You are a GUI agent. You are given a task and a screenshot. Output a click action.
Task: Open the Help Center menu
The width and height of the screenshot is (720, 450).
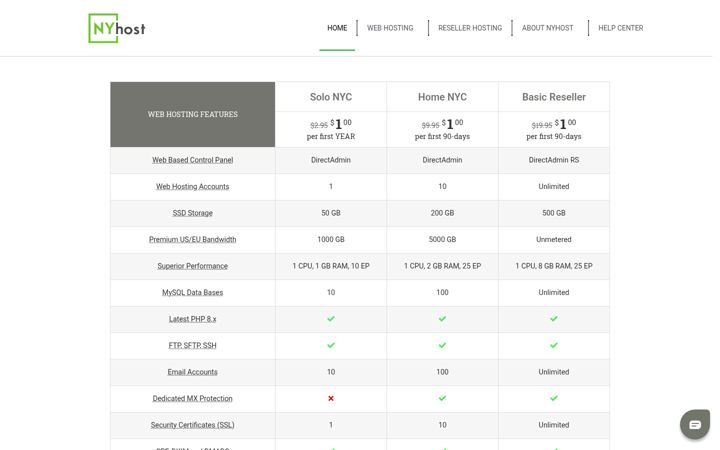pos(620,28)
